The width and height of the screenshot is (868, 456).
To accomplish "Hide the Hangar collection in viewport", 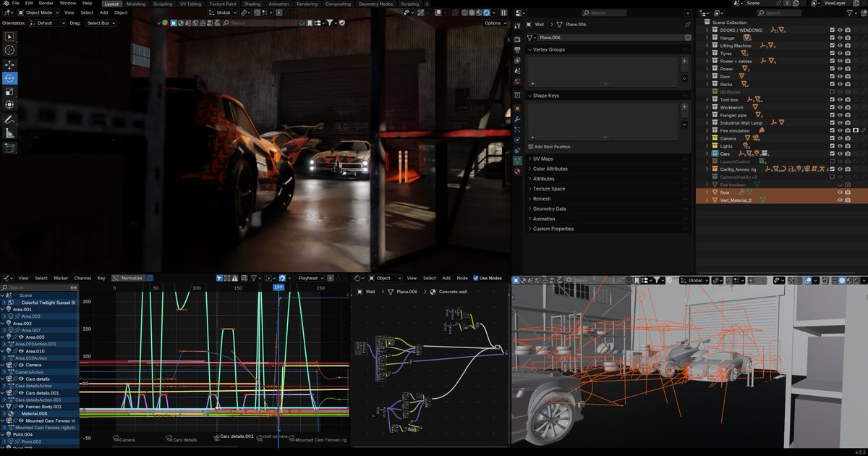I will click(840, 38).
